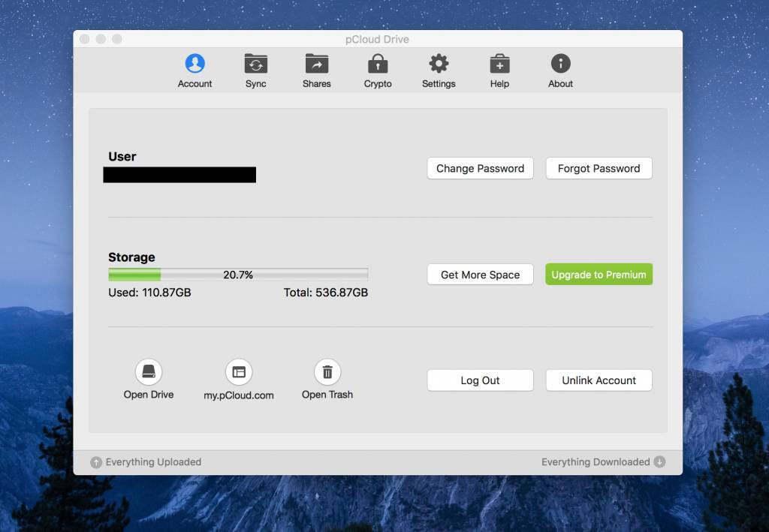The width and height of the screenshot is (769, 532).
Task: Click the Everything Downloaded arrow icon
Action: pyautogui.click(x=659, y=462)
